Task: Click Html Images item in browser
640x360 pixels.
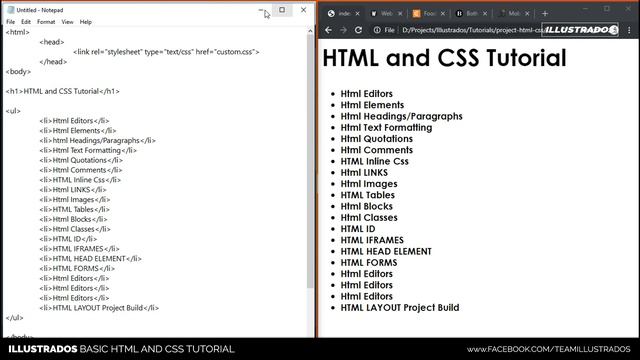Action: tap(369, 184)
